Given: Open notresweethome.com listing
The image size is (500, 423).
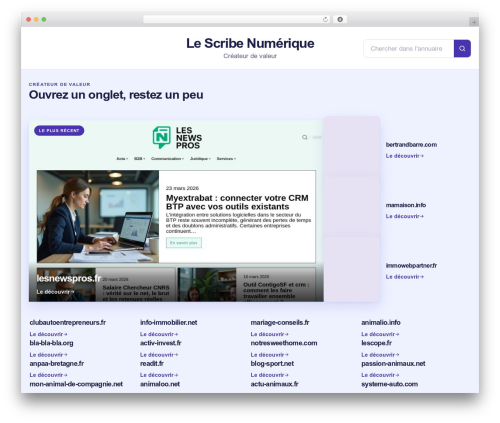Looking at the screenshot, I should coord(284,343).
